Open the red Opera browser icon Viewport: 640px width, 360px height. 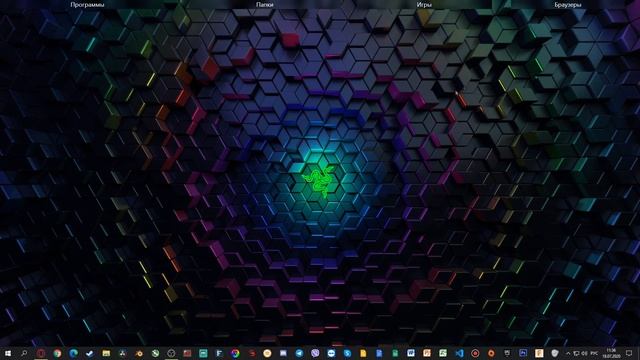[x=41, y=353]
